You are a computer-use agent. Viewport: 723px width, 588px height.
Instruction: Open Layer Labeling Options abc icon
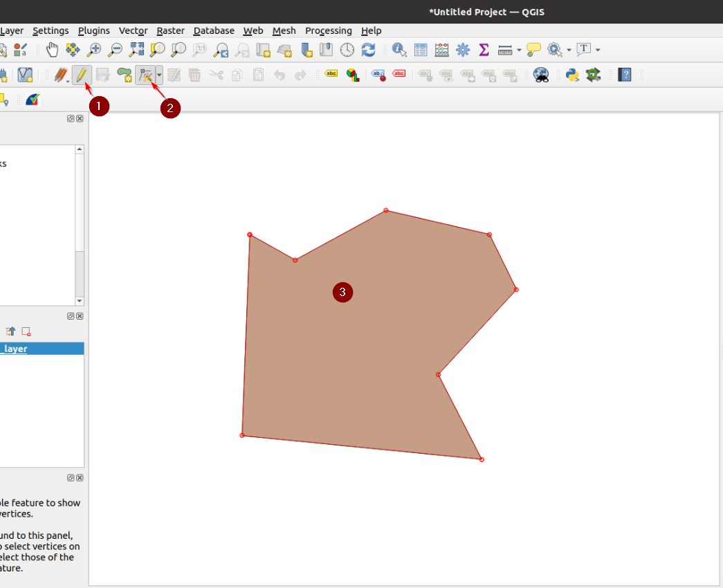pyautogui.click(x=331, y=73)
